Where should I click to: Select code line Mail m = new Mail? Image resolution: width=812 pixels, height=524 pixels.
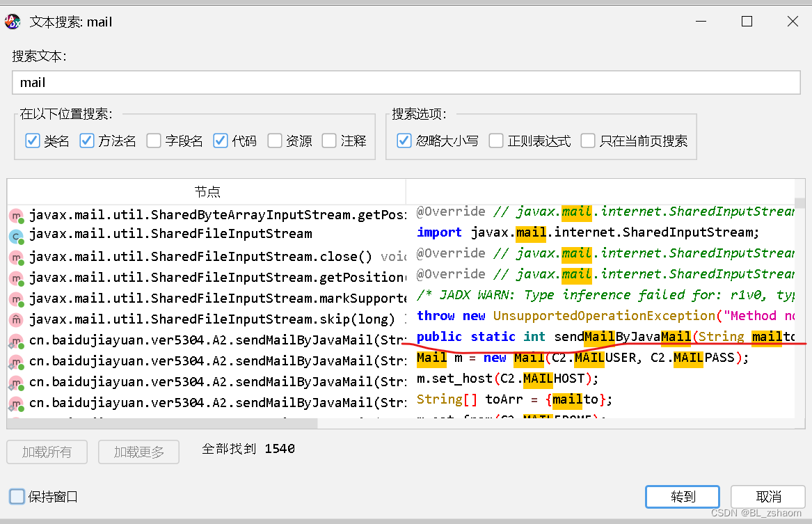[582, 358]
